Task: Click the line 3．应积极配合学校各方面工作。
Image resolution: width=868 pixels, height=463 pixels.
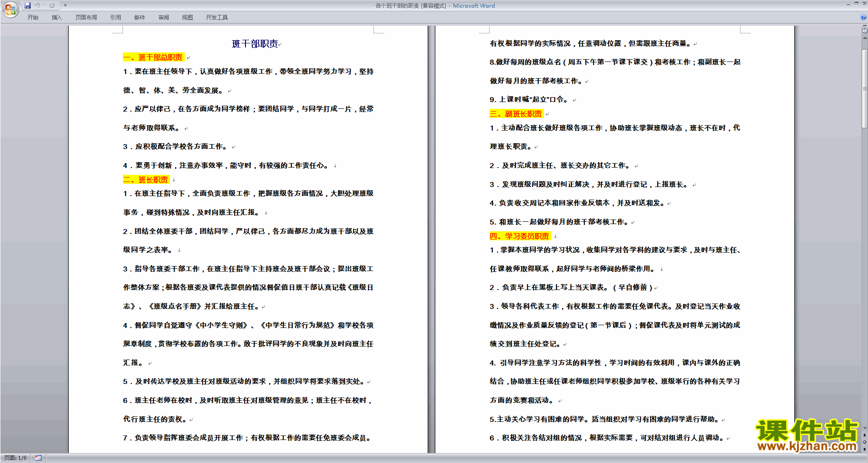Action: click(176, 147)
